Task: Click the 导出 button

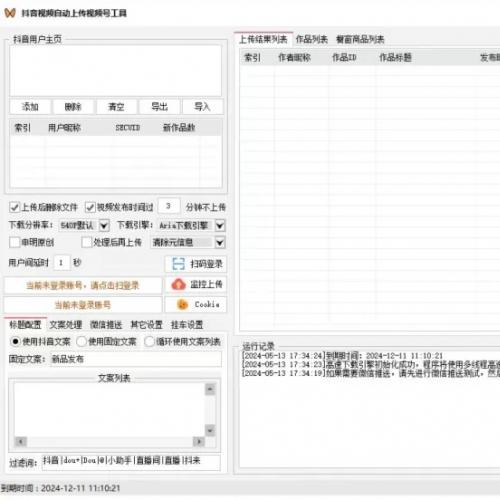Action: [159, 107]
